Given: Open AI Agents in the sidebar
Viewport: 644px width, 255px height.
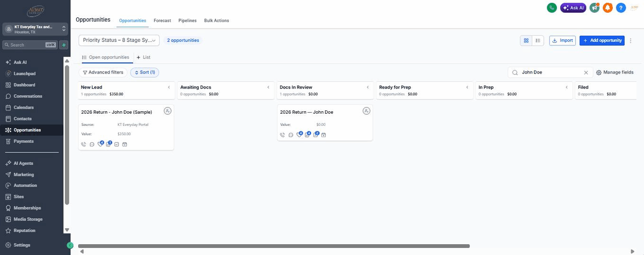Looking at the screenshot, I should click(23, 163).
